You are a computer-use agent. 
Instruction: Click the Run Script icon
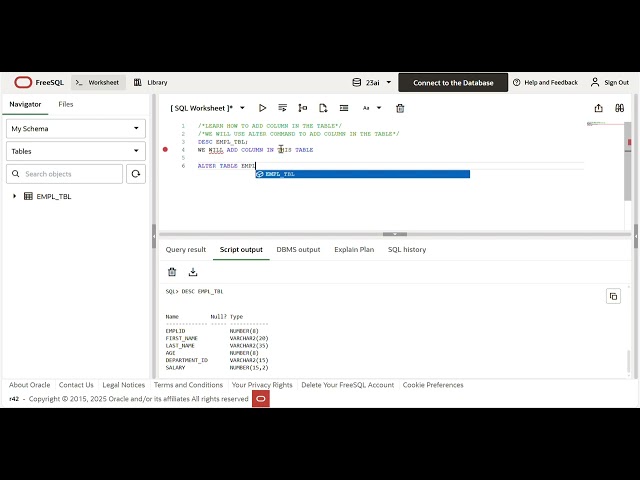[282, 108]
